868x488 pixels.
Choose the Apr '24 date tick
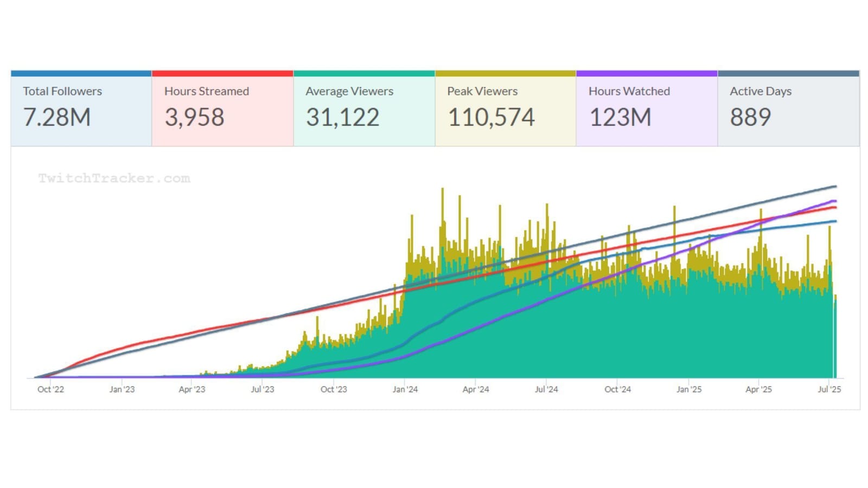(476, 389)
